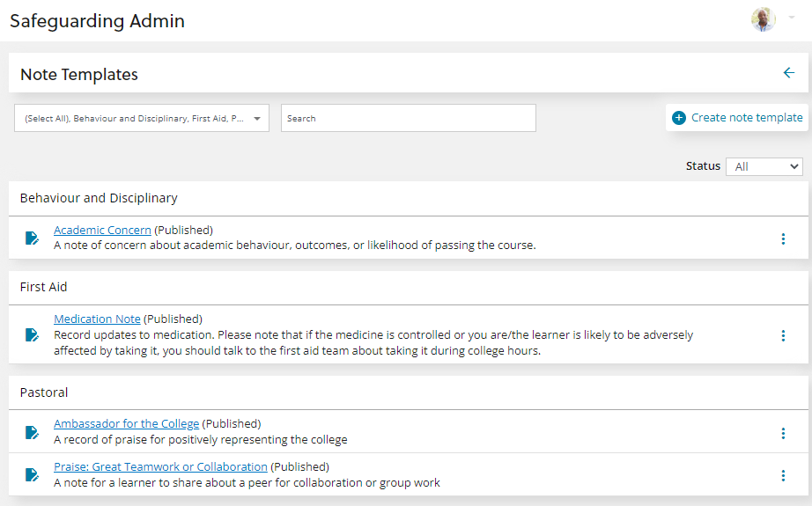Click the back arrow in Note Templates header
Screen dimensions: 812x506
tap(788, 73)
